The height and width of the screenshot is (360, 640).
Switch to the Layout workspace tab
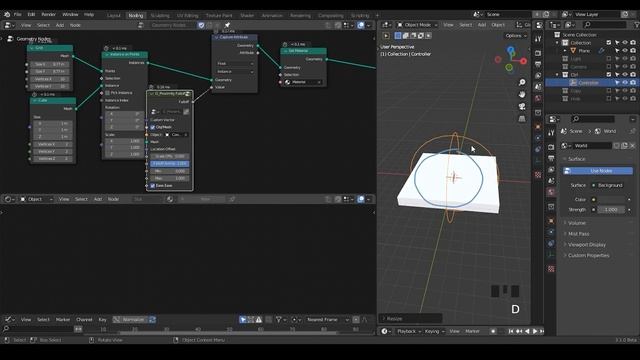pos(114,16)
